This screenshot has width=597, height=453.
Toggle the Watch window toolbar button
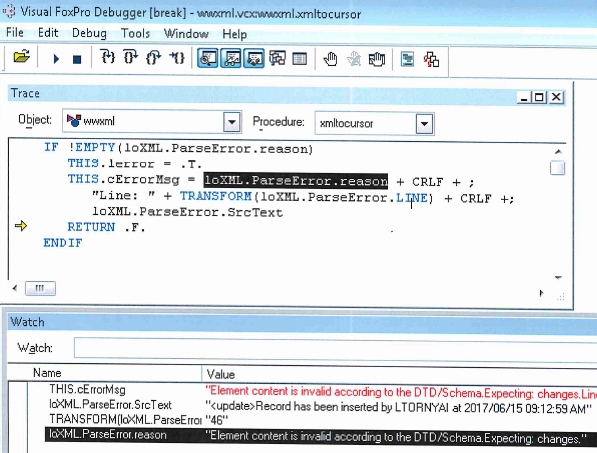(x=231, y=59)
